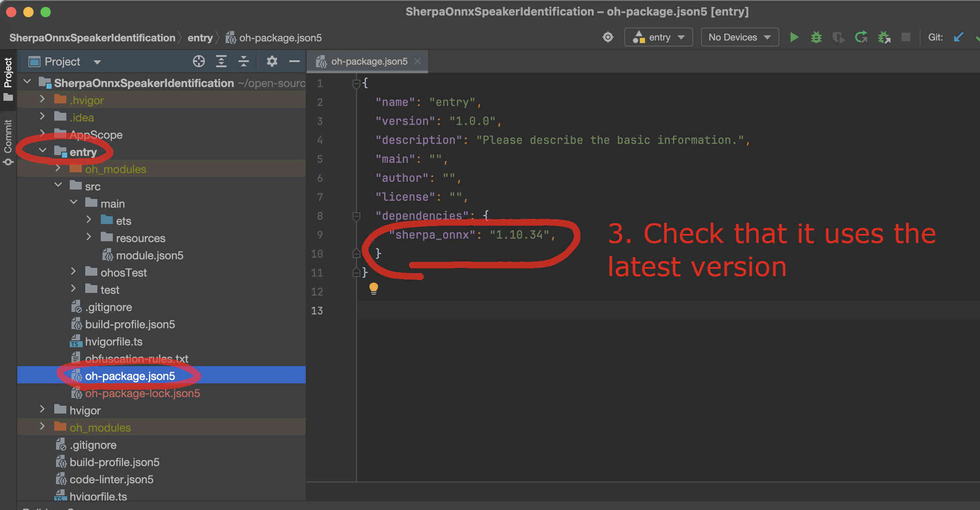Select opened file crosshair icon in Project panel
980x510 pixels.
coord(198,62)
